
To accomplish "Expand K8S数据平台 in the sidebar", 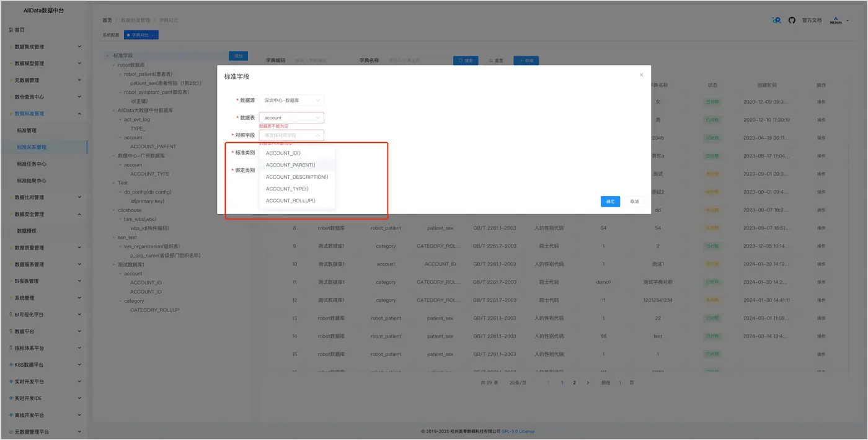I will pyautogui.click(x=44, y=365).
